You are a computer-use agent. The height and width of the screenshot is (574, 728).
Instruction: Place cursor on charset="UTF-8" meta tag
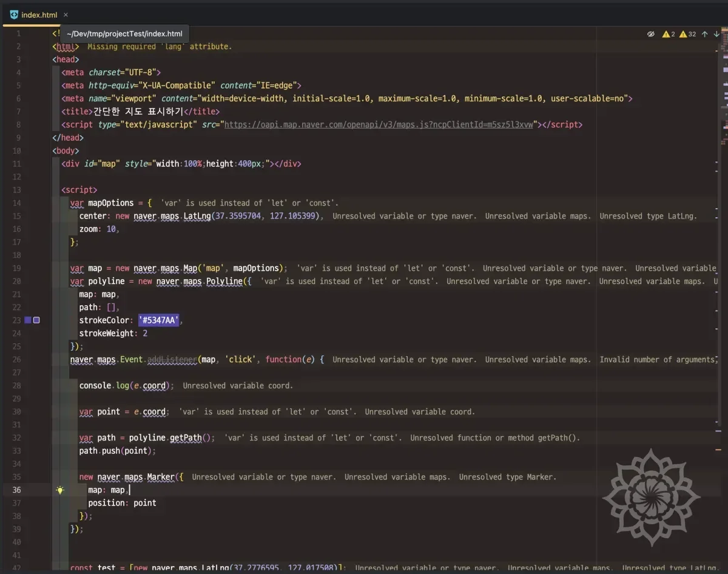[x=111, y=72]
